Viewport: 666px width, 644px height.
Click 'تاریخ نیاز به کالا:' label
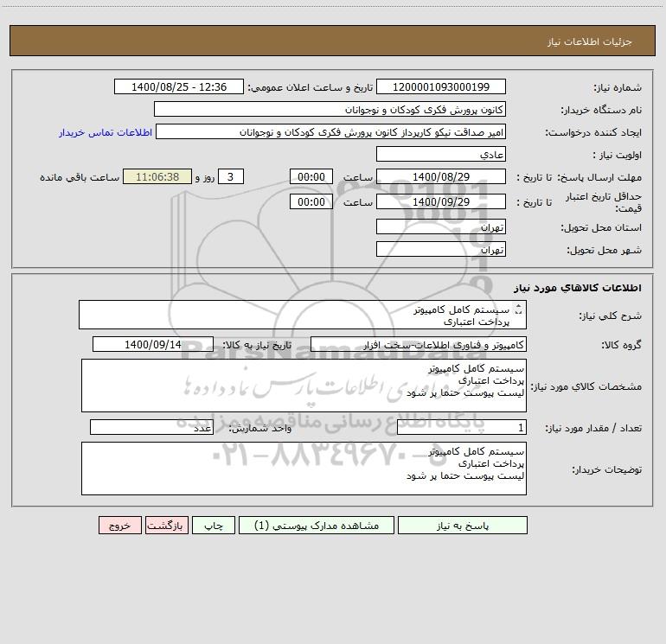[x=257, y=345]
